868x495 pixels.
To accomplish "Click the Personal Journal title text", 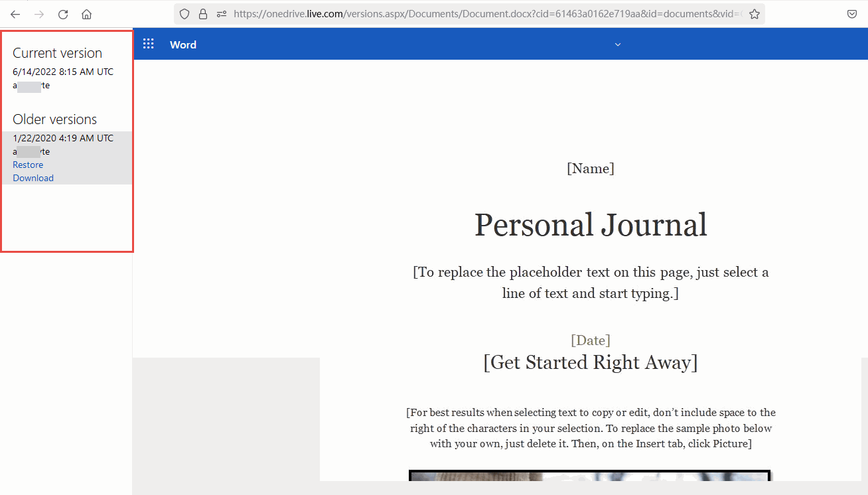I will tap(590, 225).
